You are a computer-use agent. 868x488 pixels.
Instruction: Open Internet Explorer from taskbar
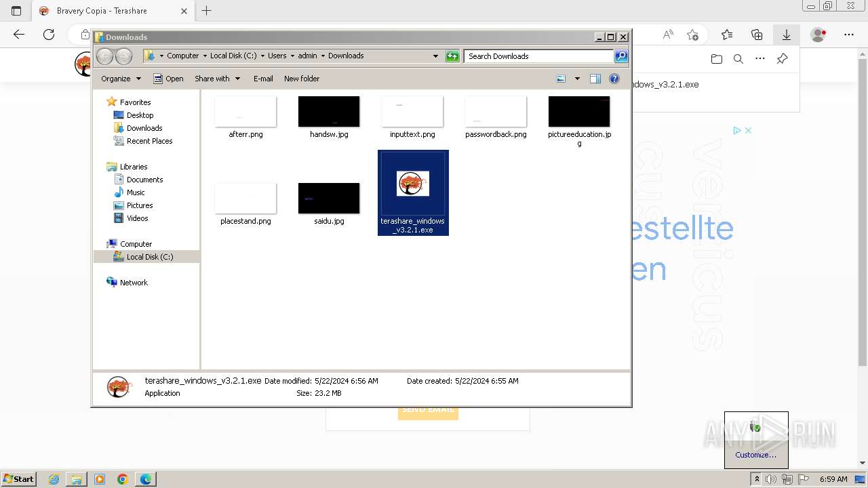point(54,479)
